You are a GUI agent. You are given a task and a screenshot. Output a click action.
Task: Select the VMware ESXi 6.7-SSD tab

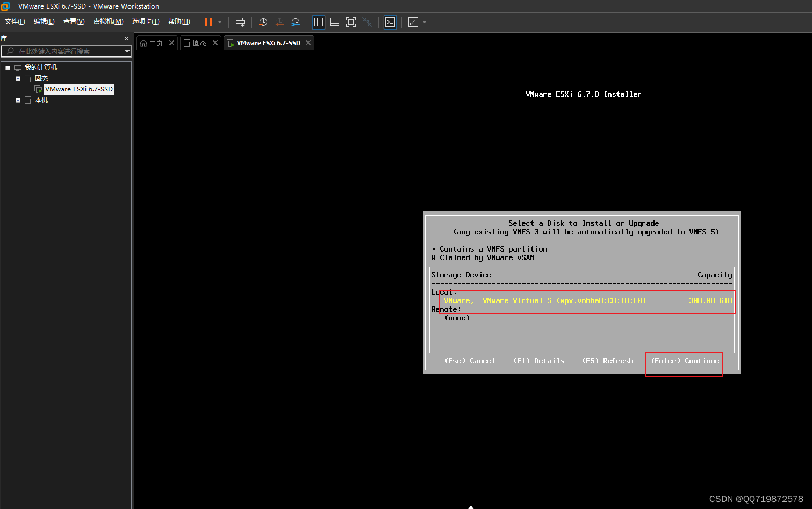click(268, 43)
